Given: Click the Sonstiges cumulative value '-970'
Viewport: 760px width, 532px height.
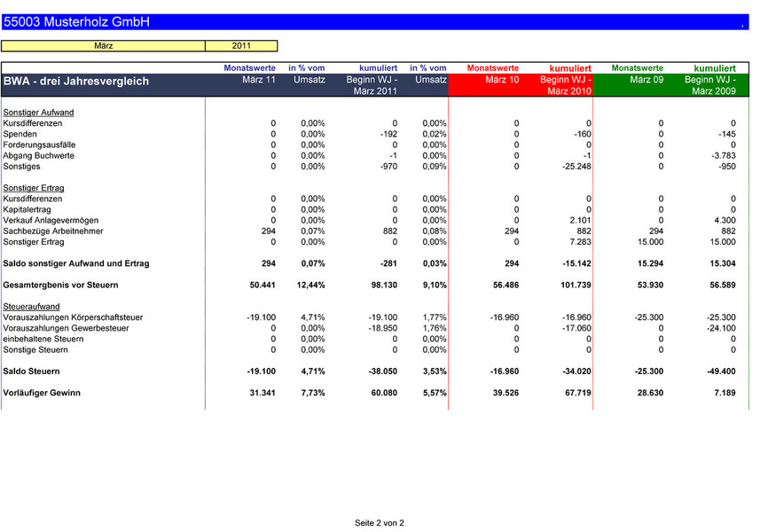Looking at the screenshot, I should pyautogui.click(x=388, y=166).
